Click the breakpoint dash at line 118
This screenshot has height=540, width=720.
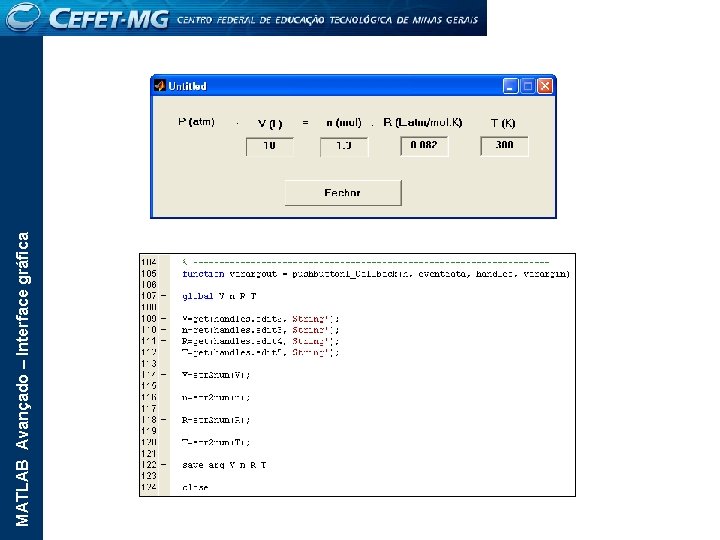click(x=163, y=420)
